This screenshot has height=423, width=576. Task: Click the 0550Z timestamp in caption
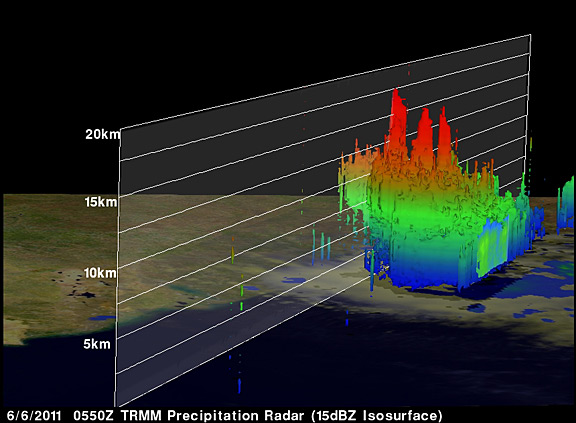coord(93,416)
